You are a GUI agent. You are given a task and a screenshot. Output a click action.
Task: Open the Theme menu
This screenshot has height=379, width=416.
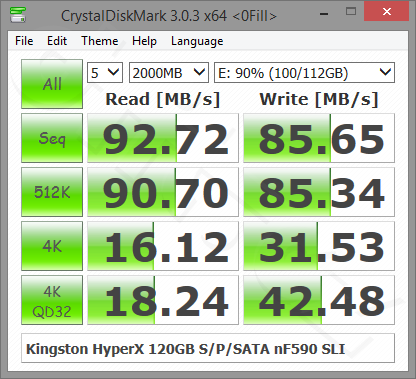click(x=100, y=41)
